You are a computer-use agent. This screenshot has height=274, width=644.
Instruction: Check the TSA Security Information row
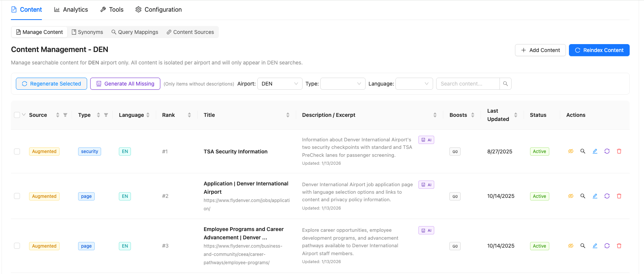(17, 152)
